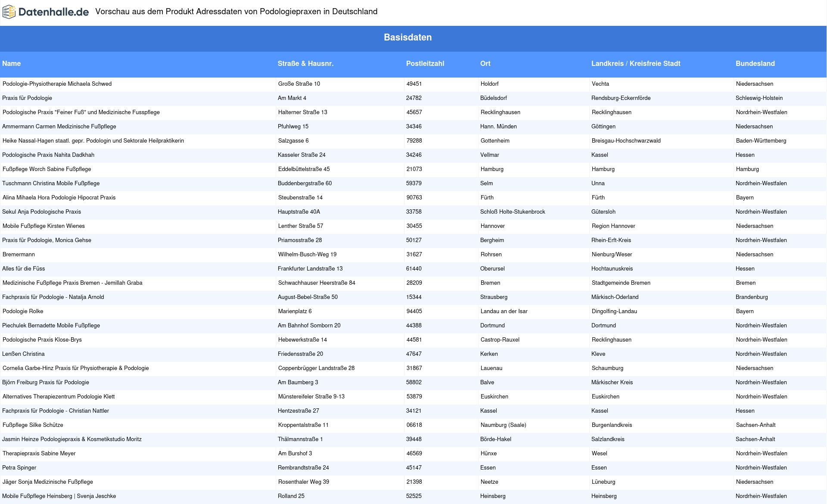Click postal code 06618
This screenshot has height=504, width=827.
[414, 425]
